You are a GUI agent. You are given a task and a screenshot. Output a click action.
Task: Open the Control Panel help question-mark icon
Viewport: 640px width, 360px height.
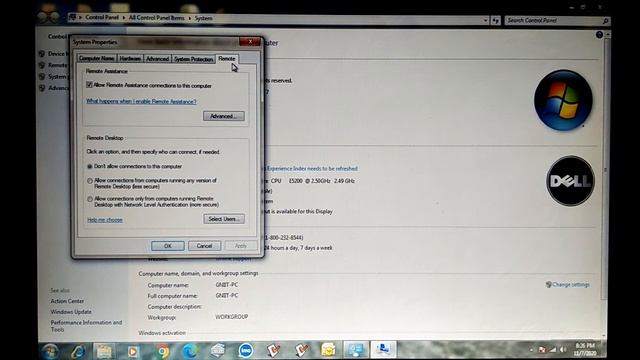click(x=599, y=35)
